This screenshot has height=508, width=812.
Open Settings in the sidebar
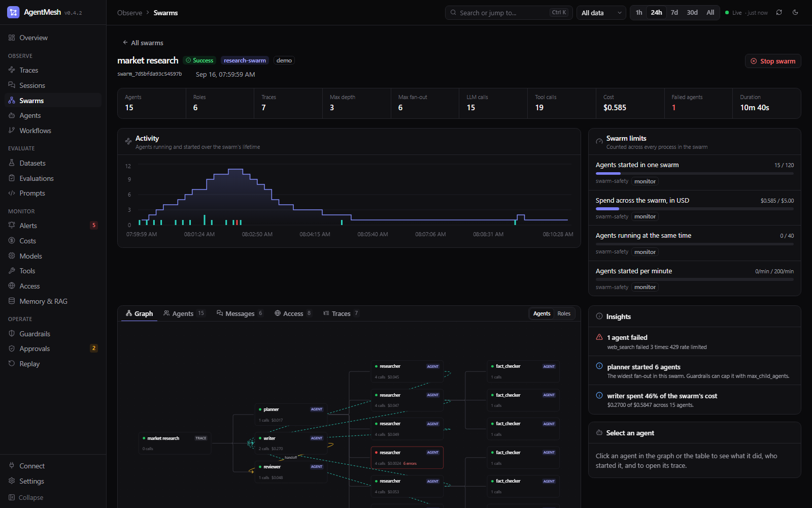point(53,481)
